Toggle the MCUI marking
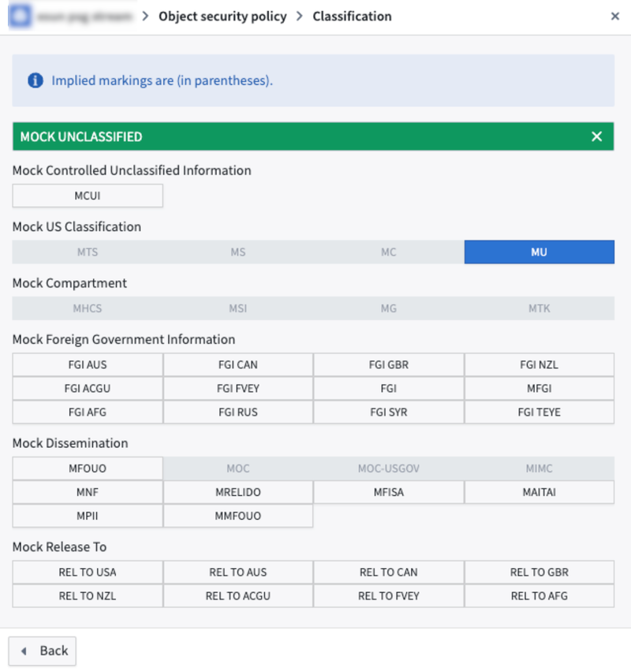Image resolution: width=631 pixels, height=672 pixels. coord(88,196)
